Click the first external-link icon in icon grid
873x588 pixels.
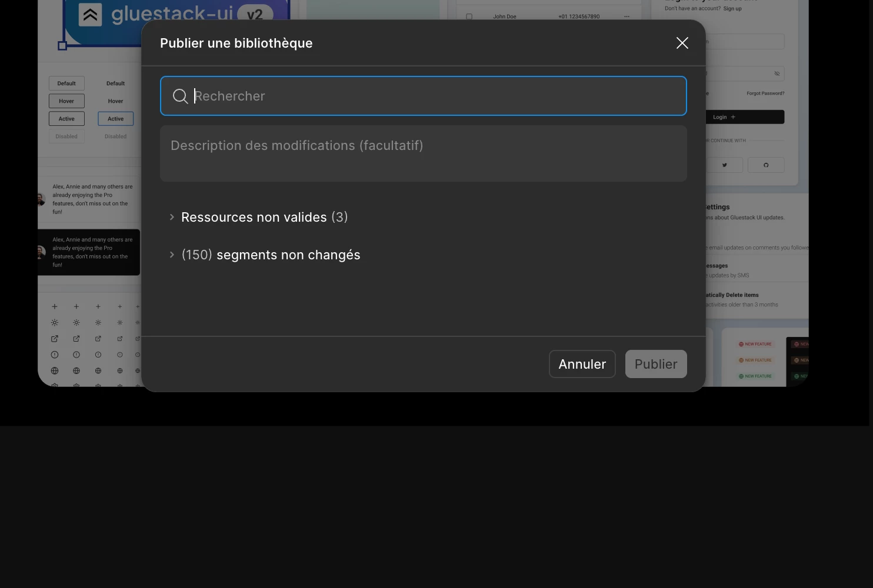click(55, 339)
